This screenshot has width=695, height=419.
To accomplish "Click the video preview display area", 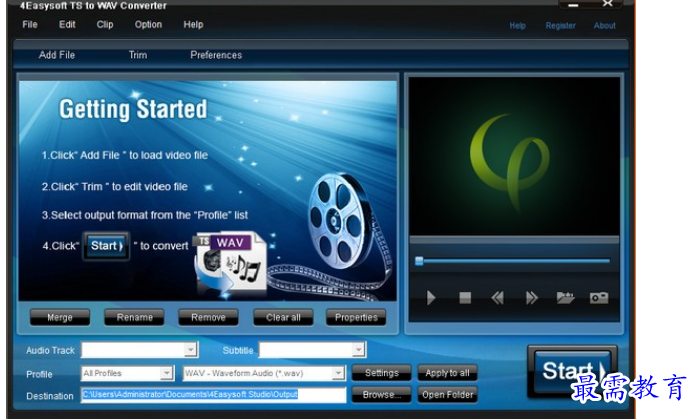I will [514, 157].
